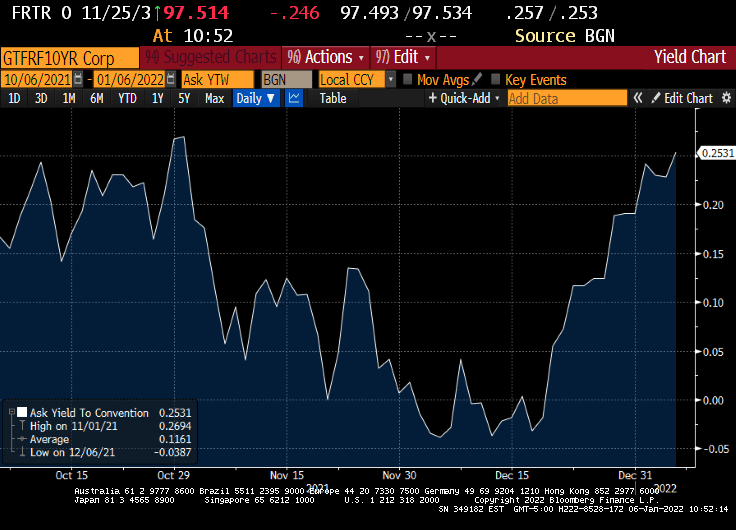The height and width of the screenshot is (530, 736).
Task: Enable the Mov Avgs checkbox
Action: 408,79
